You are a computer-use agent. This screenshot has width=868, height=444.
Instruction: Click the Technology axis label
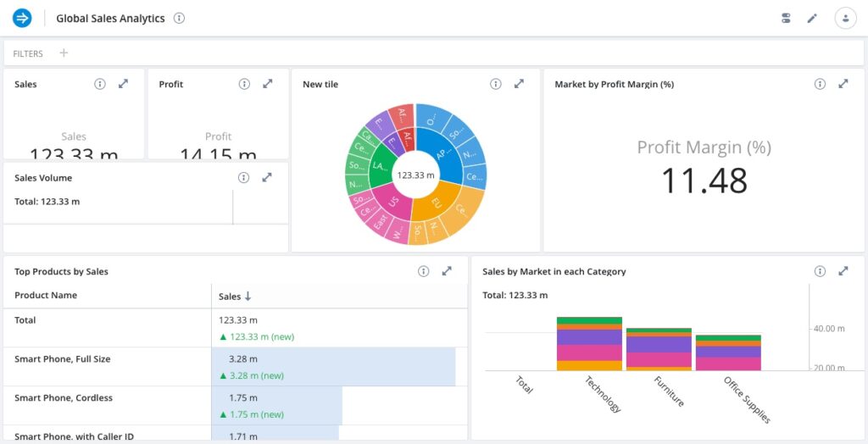coord(603,394)
